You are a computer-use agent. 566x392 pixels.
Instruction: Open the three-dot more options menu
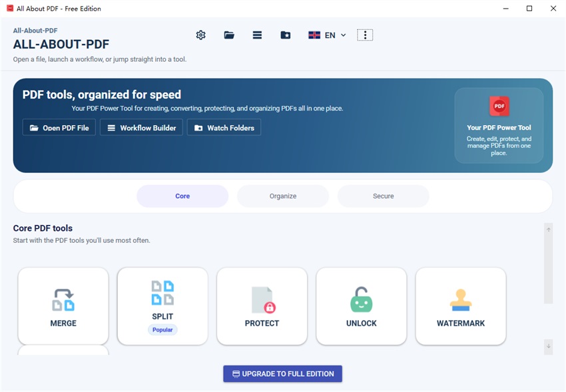tap(365, 35)
